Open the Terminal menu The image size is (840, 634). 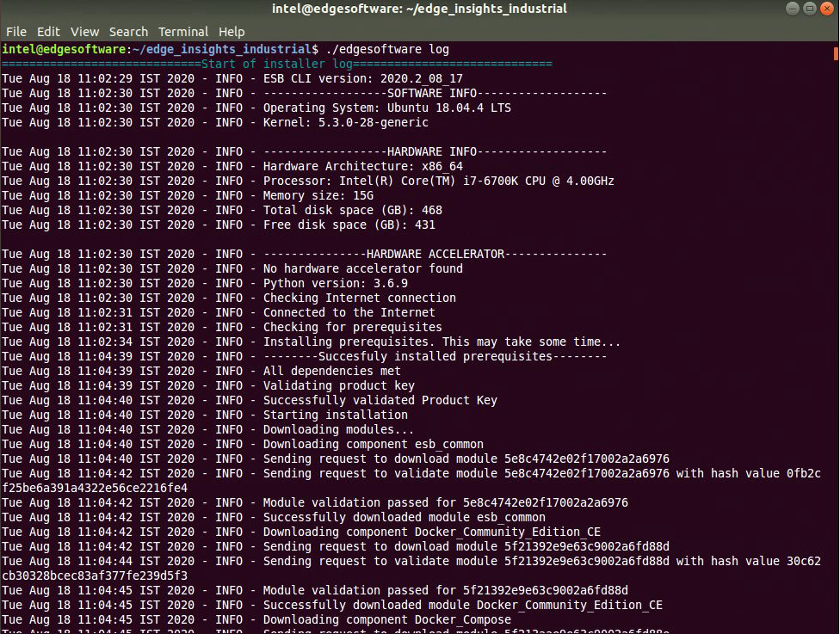pos(183,32)
